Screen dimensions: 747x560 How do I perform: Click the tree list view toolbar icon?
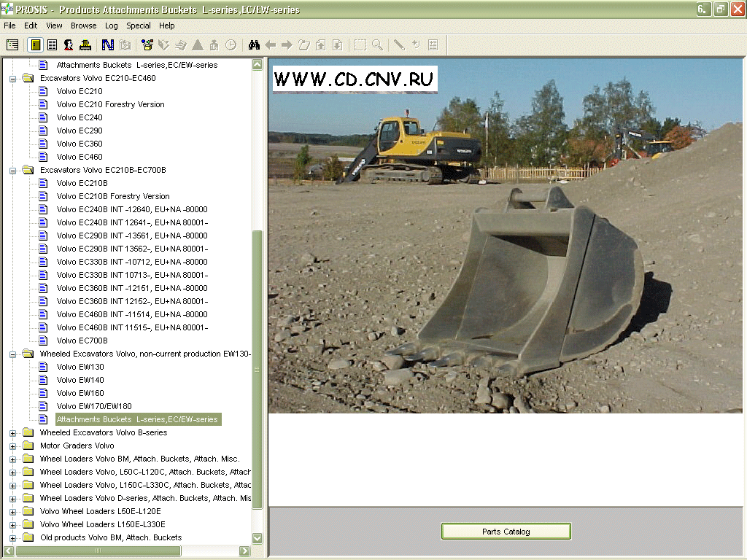point(12,45)
